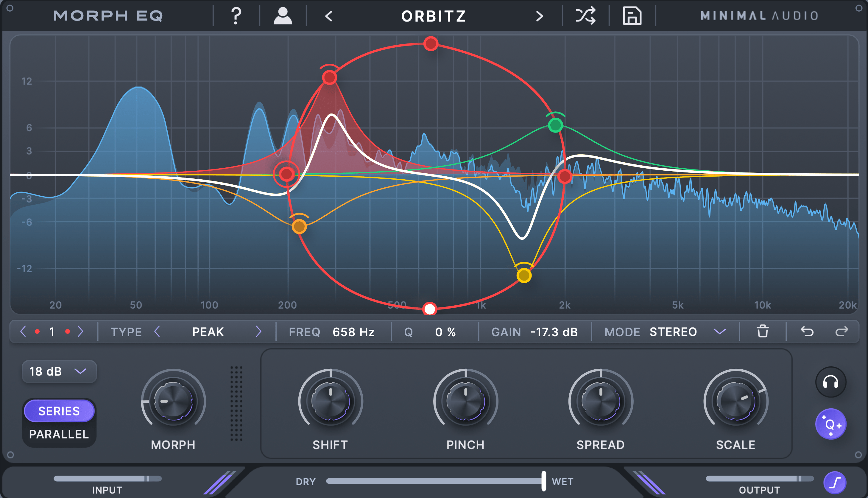Load the next preset after ORBITZ

pos(539,16)
